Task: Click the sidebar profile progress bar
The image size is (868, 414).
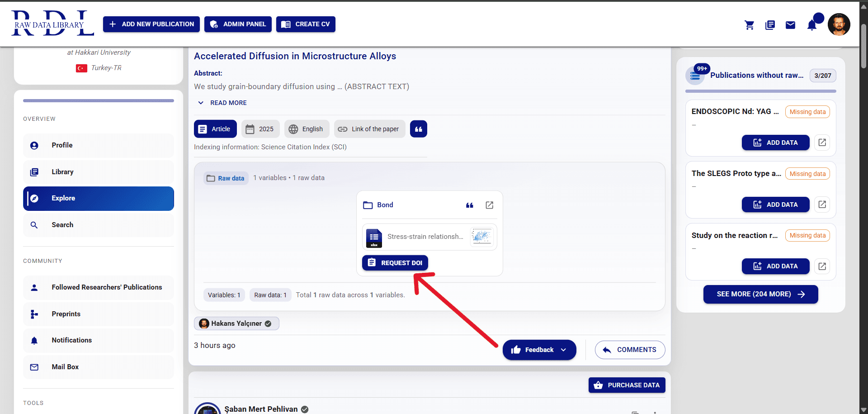Action: point(99,101)
